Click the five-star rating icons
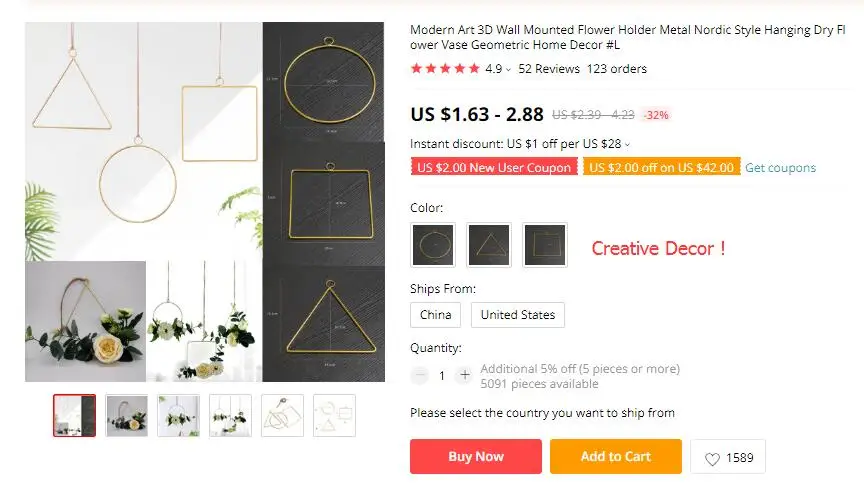864x500 pixels. click(x=445, y=69)
